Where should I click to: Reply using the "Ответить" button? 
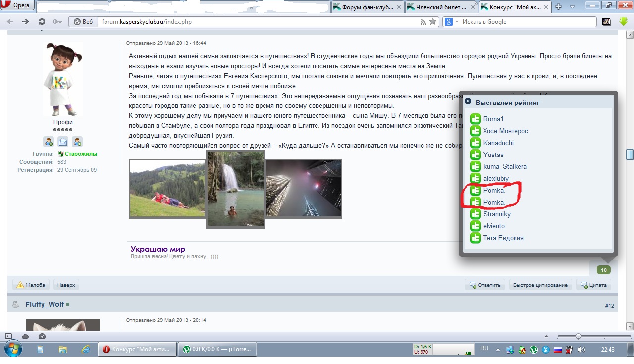coord(485,285)
